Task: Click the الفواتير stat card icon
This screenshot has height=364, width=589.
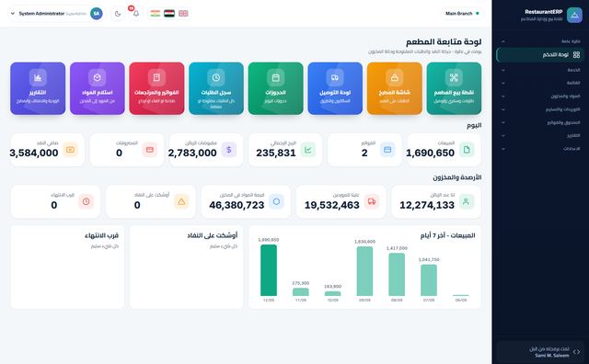Action: 387,150
